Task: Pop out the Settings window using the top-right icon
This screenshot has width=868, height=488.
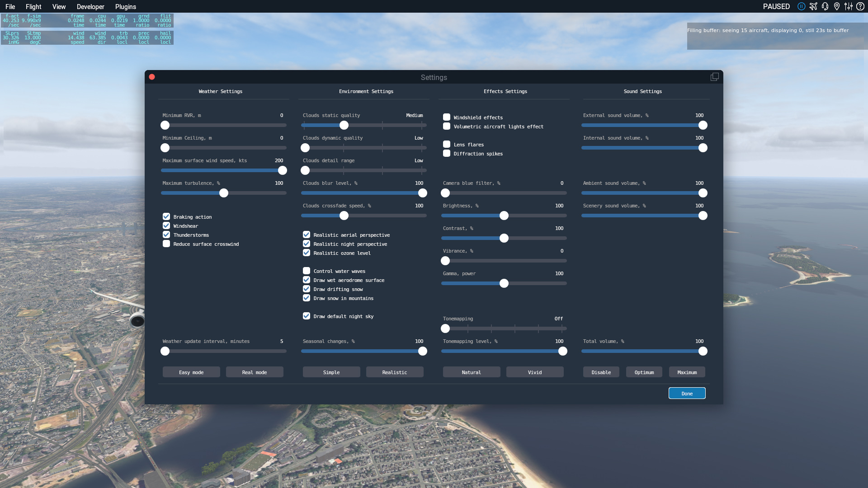Action: tap(714, 77)
